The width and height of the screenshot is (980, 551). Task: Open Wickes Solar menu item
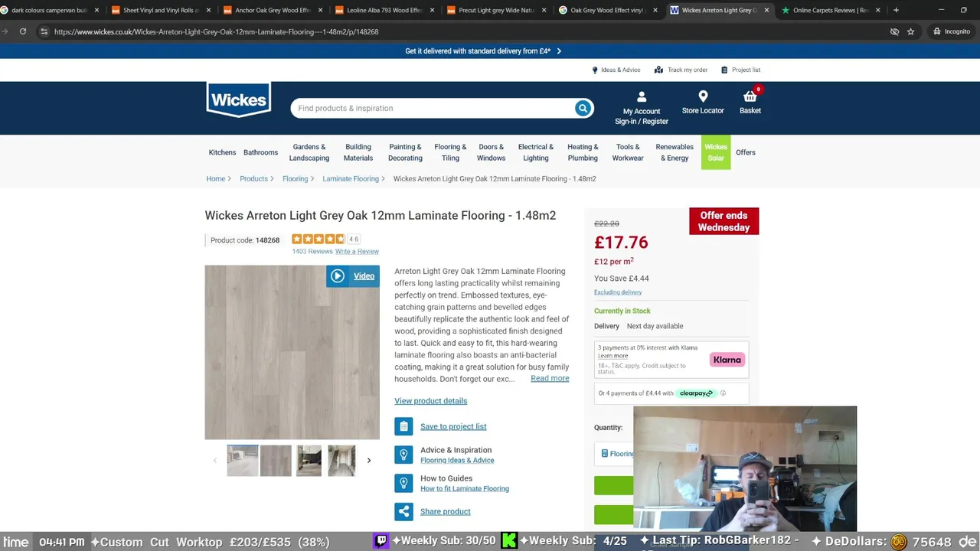[x=716, y=152]
